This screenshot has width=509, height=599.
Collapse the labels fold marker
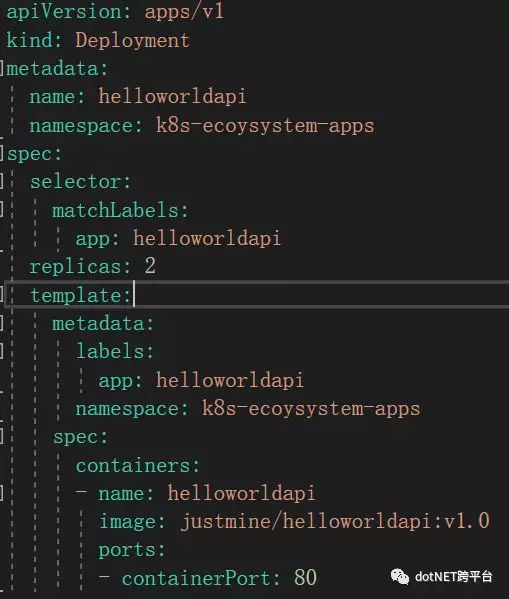pyautogui.click(x=2, y=351)
